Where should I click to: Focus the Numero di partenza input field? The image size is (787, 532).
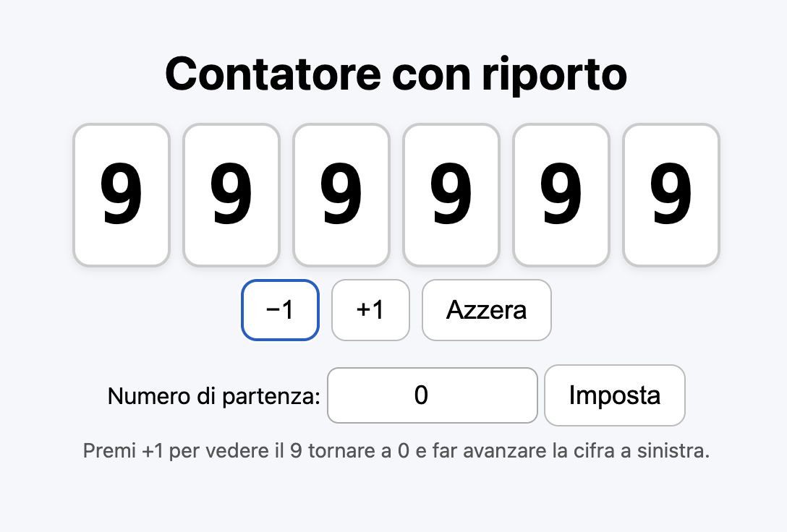point(432,395)
